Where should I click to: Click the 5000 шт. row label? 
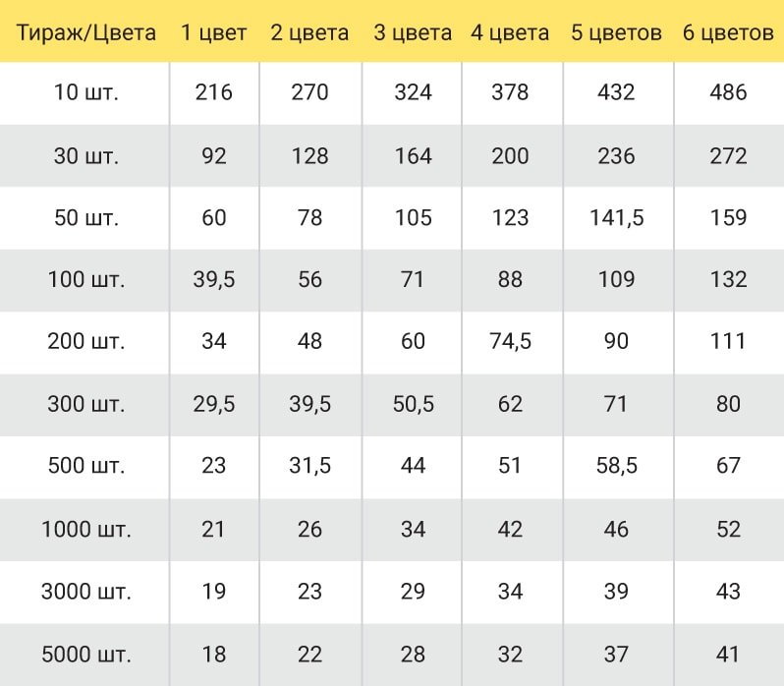click(86, 655)
